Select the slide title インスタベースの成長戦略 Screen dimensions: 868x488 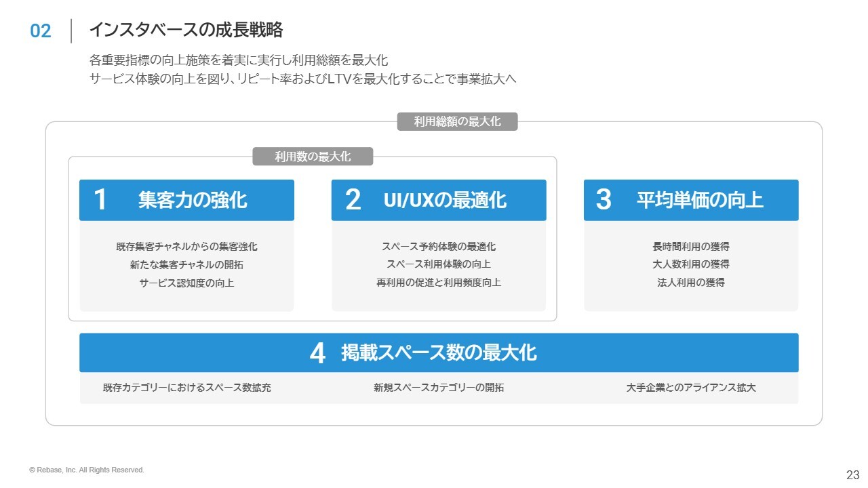pyautogui.click(x=186, y=30)
